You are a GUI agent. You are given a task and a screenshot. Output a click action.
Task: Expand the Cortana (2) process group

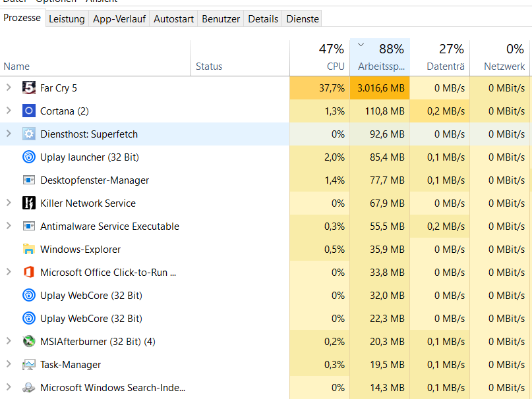click(9, 111)
